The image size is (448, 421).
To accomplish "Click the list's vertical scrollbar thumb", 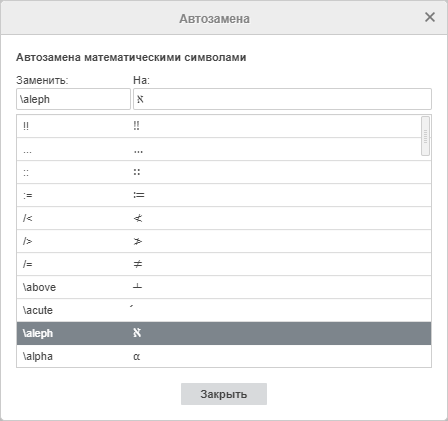I will coord(425,136).
